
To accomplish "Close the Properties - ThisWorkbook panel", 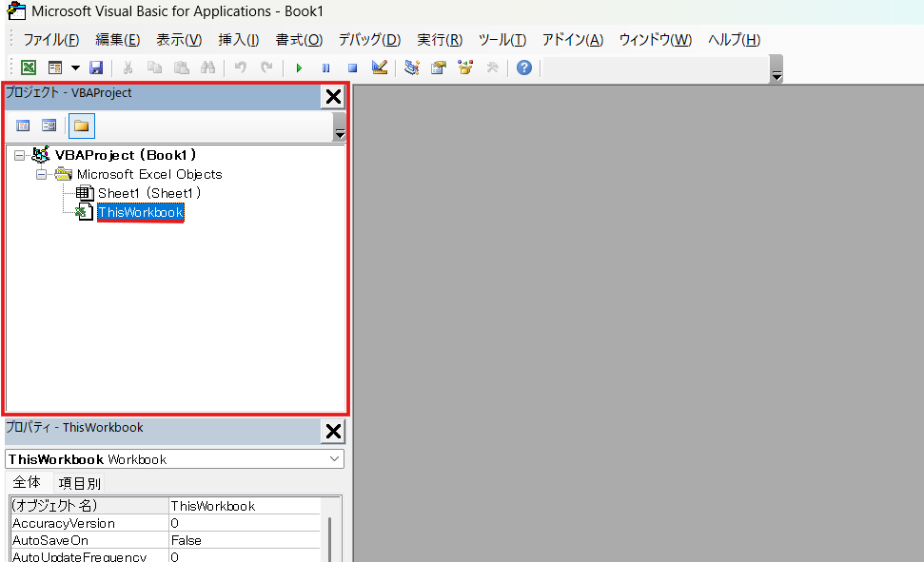I will coord(333,432).
